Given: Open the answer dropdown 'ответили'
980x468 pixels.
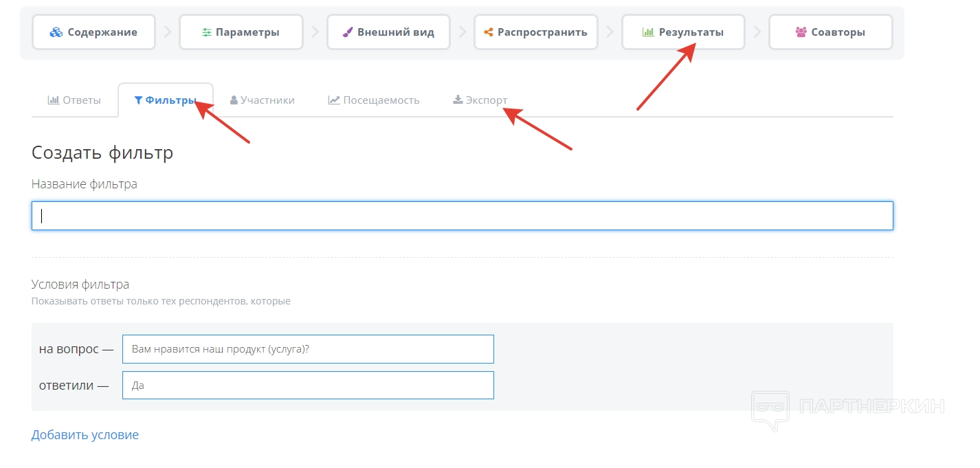Looking at the screenshot, I should pos(308,386).
